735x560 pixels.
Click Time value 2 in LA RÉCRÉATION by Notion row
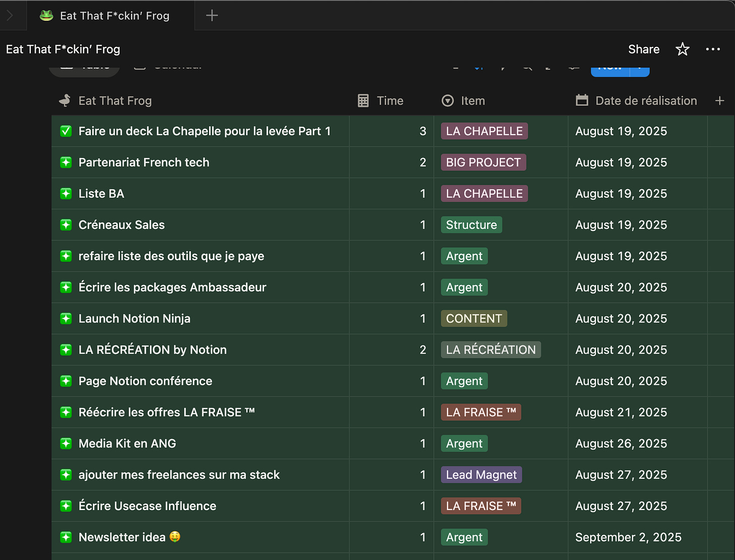423,350
